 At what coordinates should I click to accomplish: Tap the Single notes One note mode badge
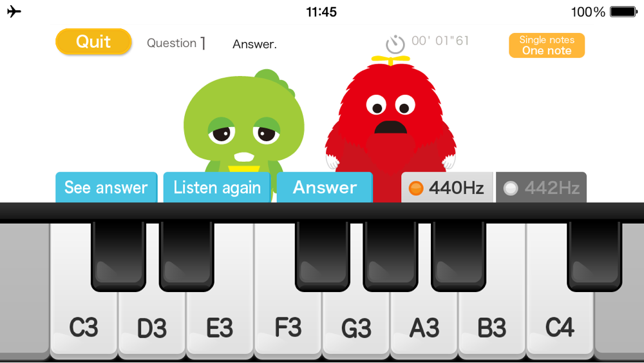tap(547, 45)
